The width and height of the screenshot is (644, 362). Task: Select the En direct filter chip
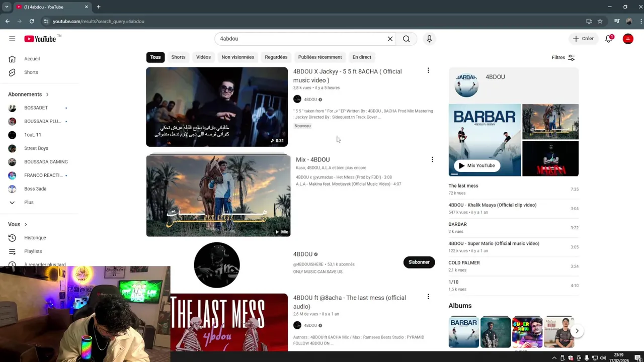pyautogui.click(x=362, y=57)
